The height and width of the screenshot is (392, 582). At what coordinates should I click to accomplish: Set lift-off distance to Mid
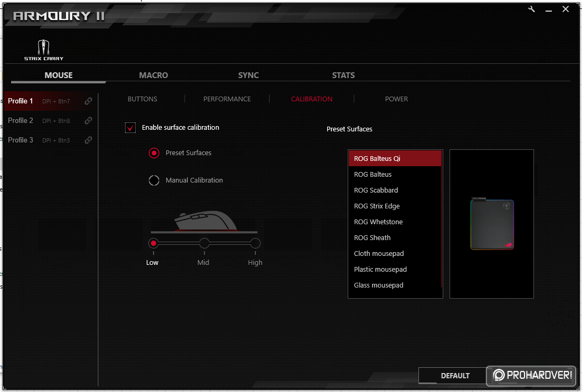point(204,244)
